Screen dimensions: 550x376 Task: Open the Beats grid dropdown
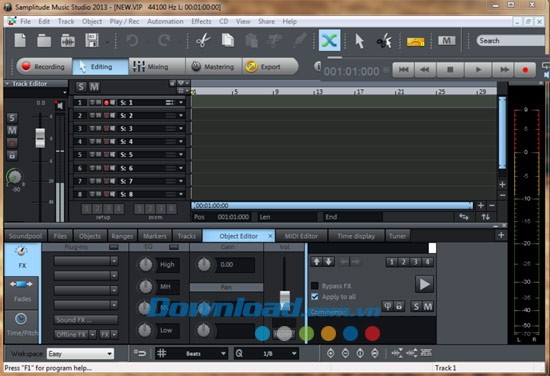coord(192,354)
